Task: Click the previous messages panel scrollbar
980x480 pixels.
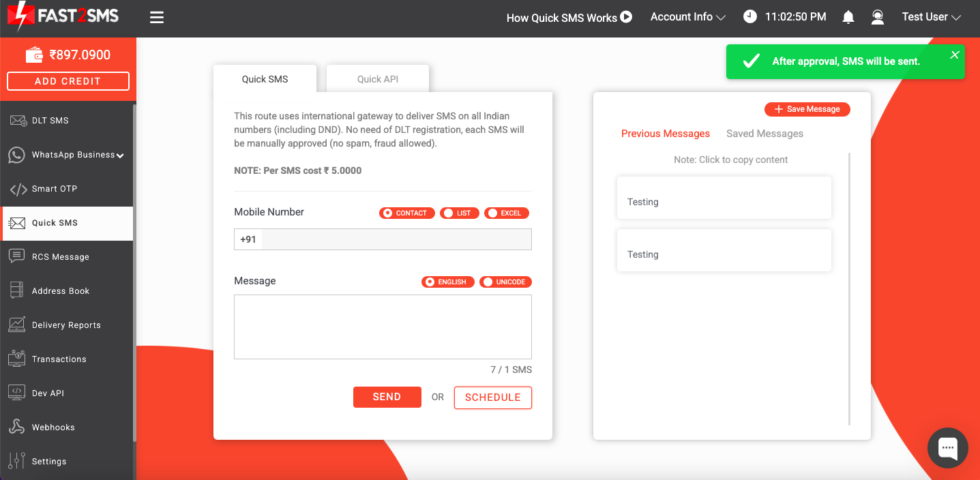Action: coord(850,289)
